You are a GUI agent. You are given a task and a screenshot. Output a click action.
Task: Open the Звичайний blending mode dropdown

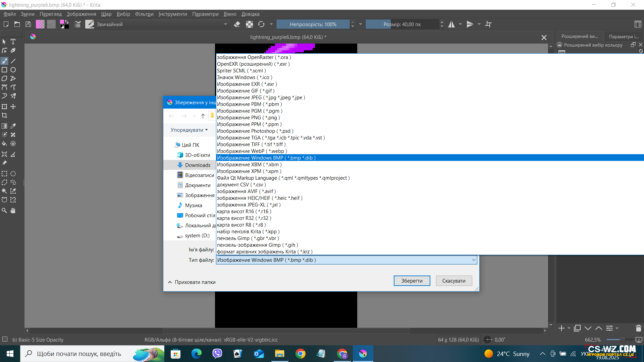[x=162, y=24]
